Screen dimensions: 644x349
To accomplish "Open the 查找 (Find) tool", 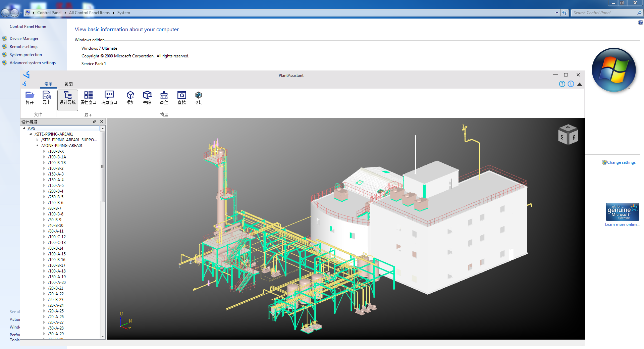I will click(182, 98).
